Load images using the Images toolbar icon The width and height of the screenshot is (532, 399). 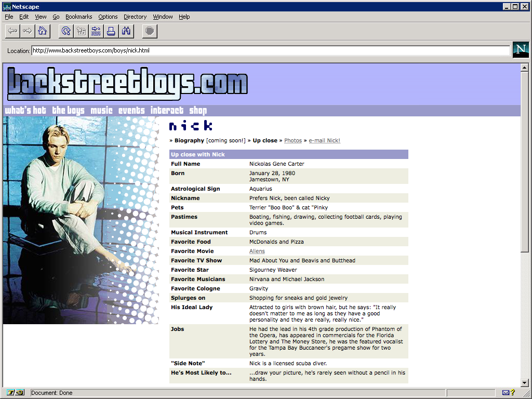[81, 31]
